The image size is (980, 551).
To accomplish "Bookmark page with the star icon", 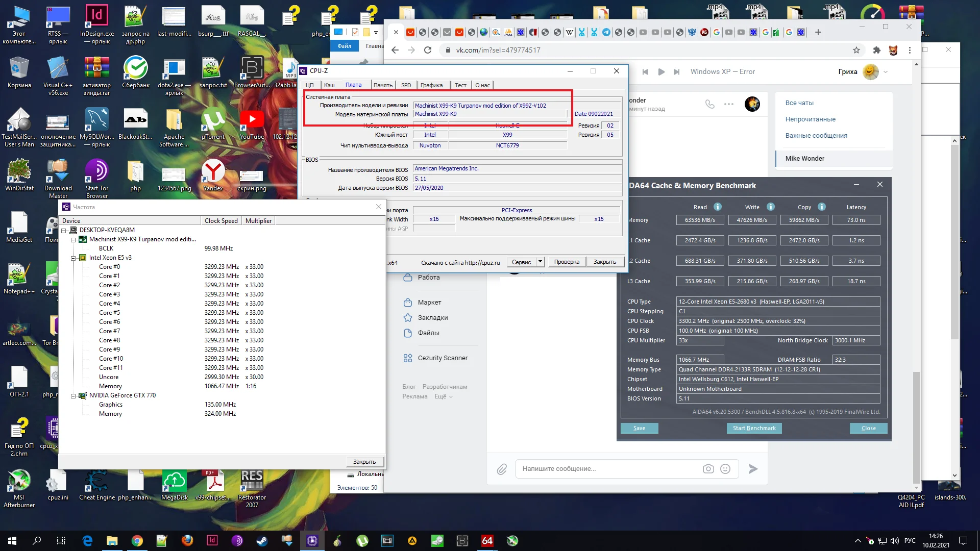I will pos(856,50).
